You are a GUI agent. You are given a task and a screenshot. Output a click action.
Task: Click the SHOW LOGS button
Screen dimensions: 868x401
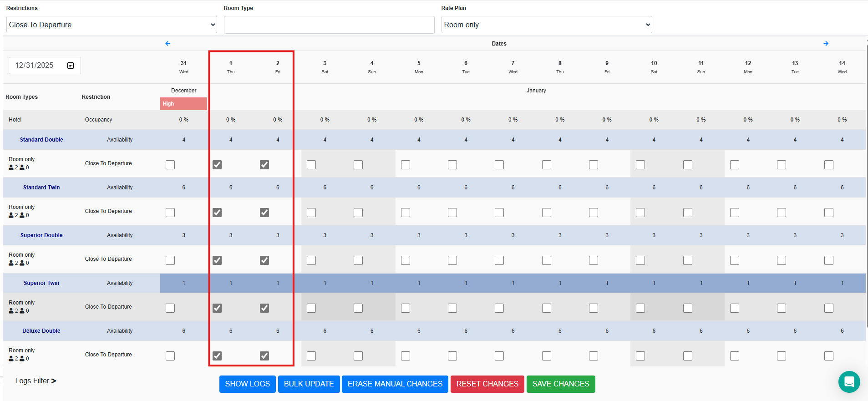coord(247,384)
